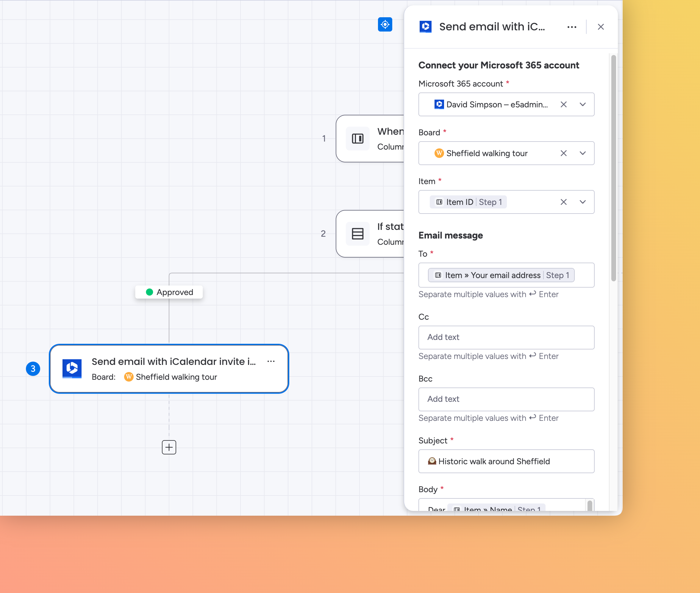Click the panel title Send email with iC...

tap(492, 26)
